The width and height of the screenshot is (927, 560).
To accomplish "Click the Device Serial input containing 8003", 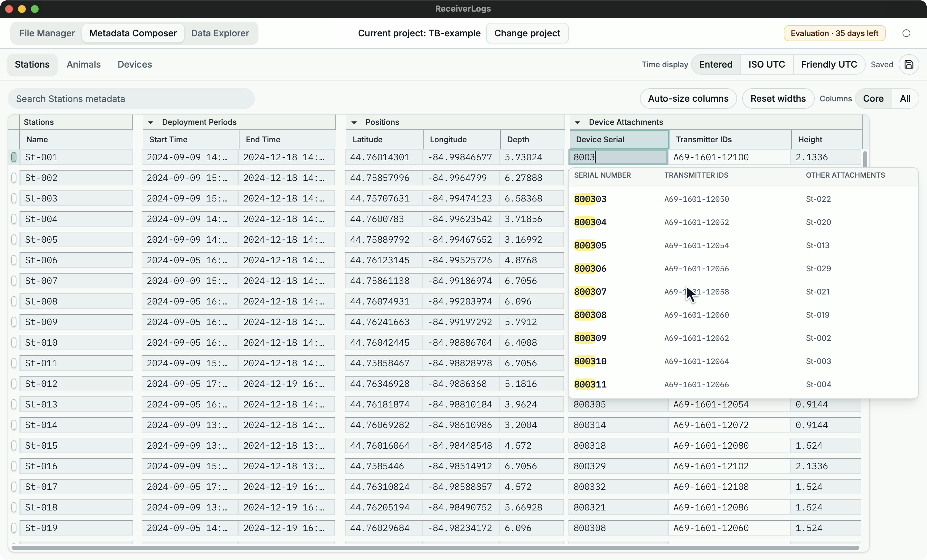I will click(x=619, y=157).
